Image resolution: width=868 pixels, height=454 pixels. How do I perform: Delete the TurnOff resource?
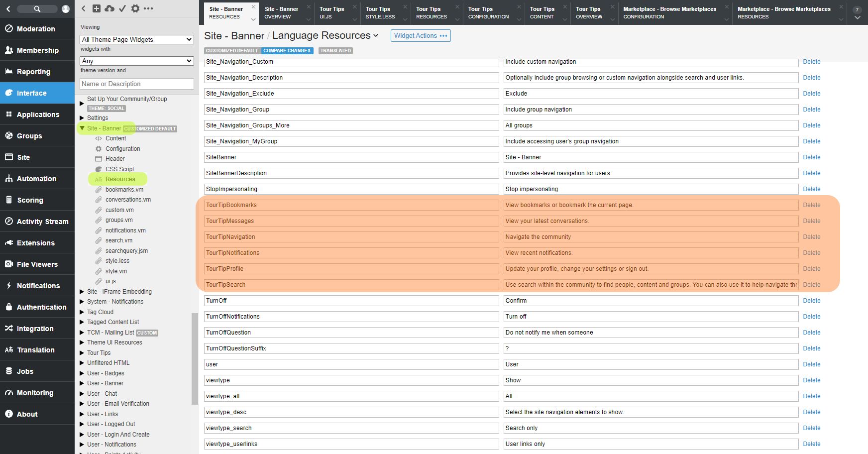811,301
